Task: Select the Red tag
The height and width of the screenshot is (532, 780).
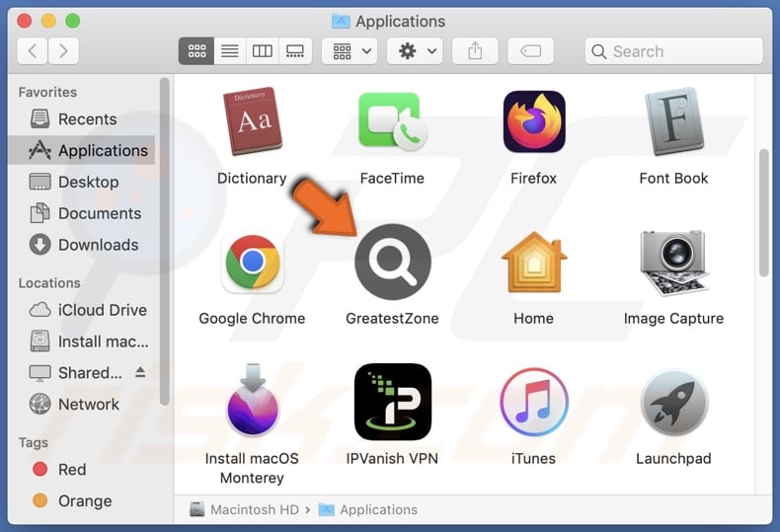Action: (81, 470)
